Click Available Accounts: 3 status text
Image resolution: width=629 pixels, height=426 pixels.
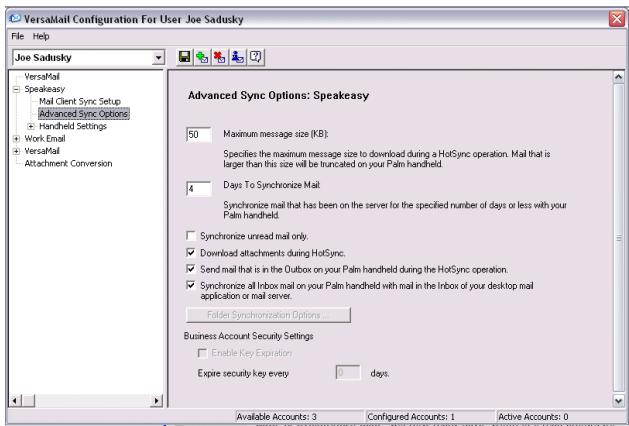(276, 417)
